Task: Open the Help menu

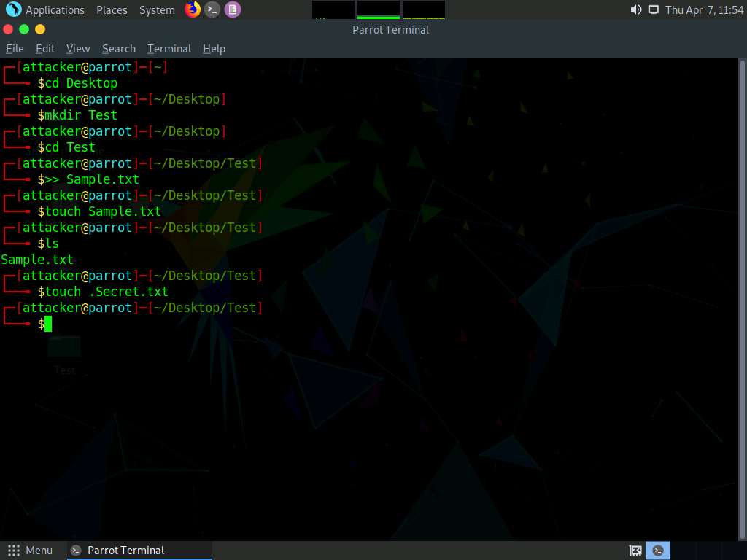Action: 214,49
